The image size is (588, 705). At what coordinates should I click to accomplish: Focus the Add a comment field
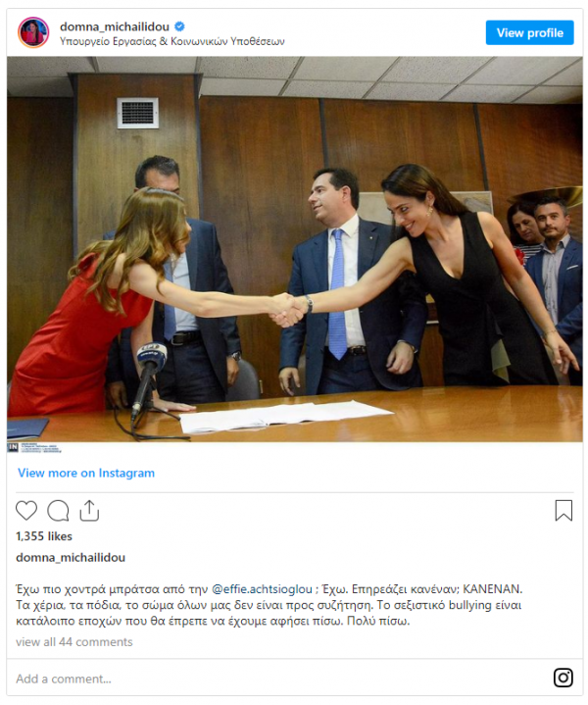278,679
